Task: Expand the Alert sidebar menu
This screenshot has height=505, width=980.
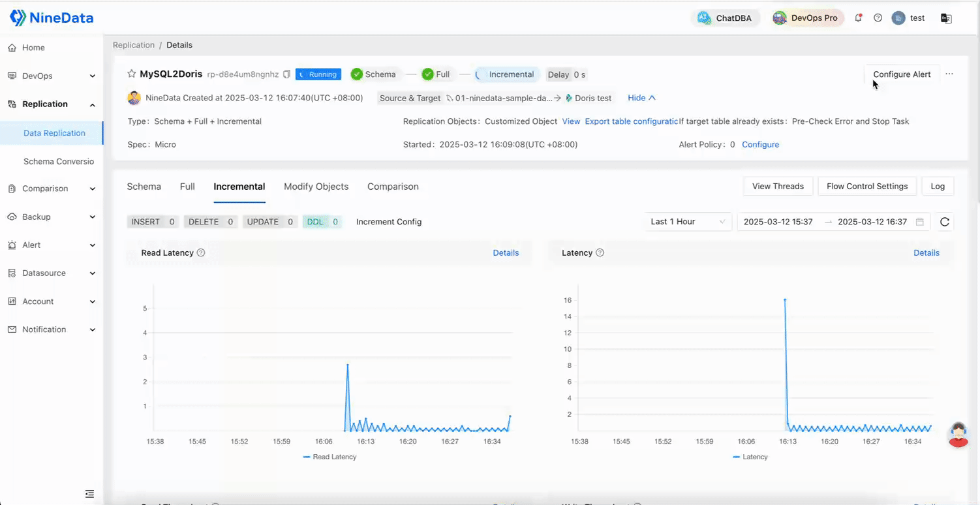Action: (52, 245)
